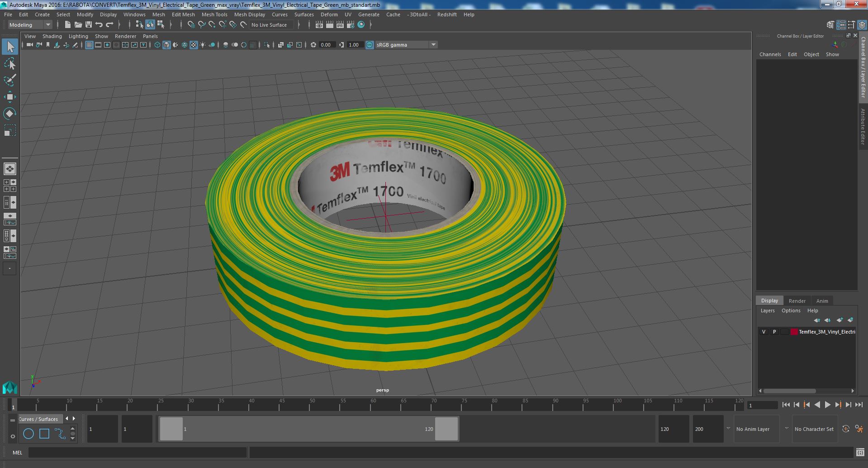The width and height of the screenshot is (868, 468).
Task: Enable snap to curves magnet icon
Action: coord(202,25)
